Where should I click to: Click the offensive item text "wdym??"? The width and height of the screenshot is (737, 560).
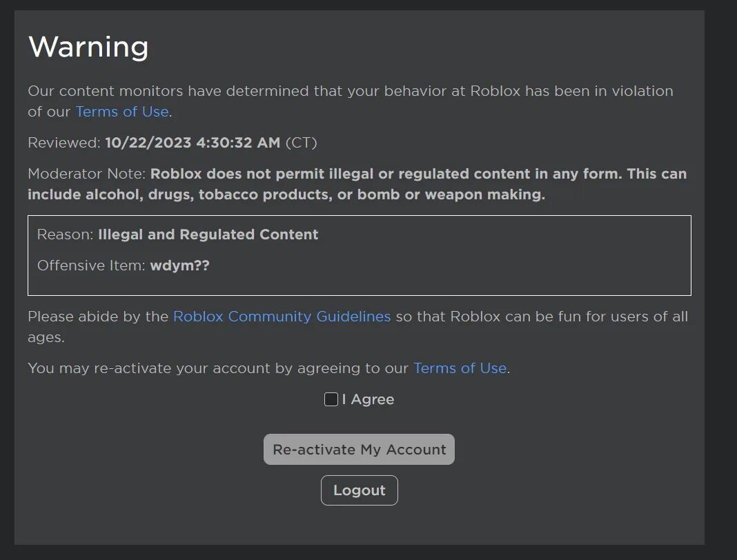[179, 266]
